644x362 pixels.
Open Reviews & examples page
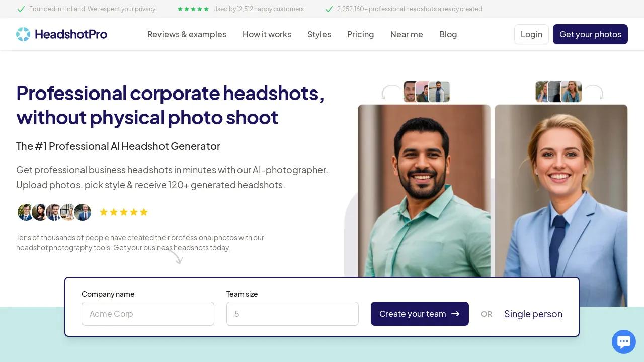pyautogui.click(x=187, y=34)
